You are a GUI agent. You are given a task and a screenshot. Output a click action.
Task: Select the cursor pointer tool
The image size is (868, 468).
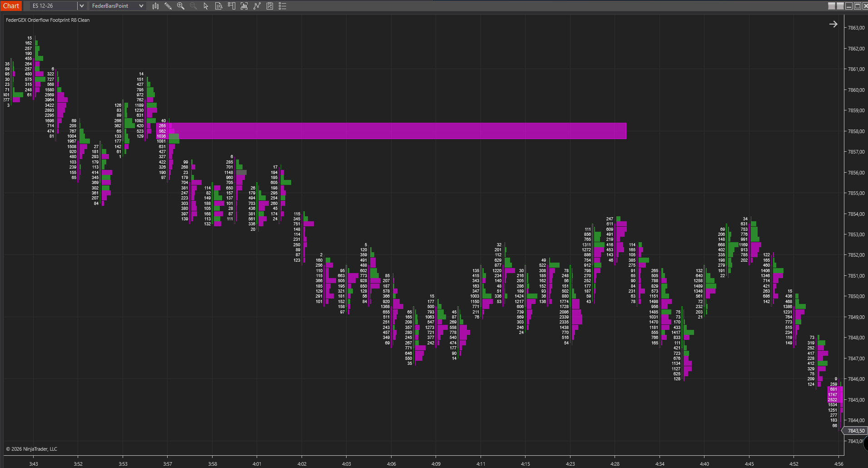tap(206, 6)
